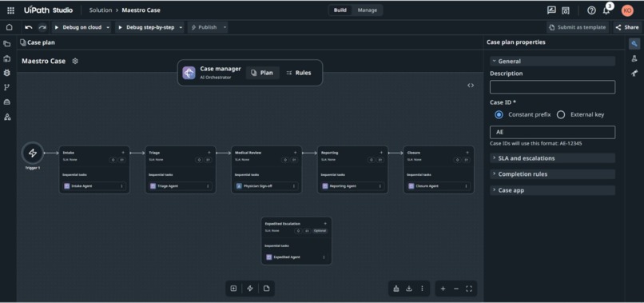Open Closure Agent task options menu
The image size is (644, 303).
pyautogui.click(x=466, y=186)
